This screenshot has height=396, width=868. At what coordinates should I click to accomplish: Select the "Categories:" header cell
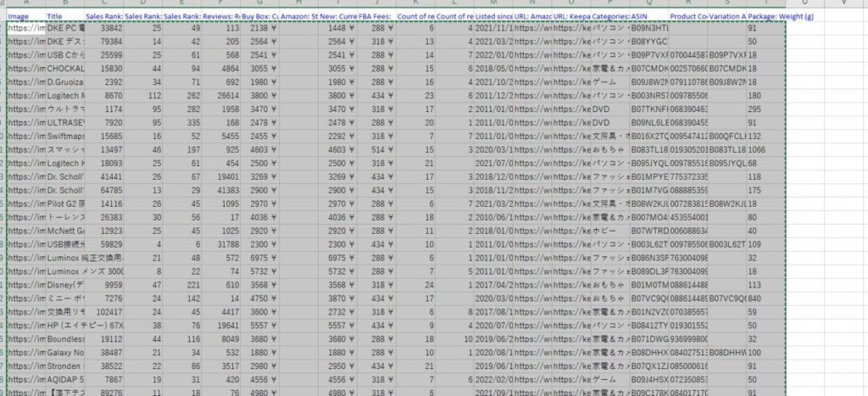coord(610,17)
